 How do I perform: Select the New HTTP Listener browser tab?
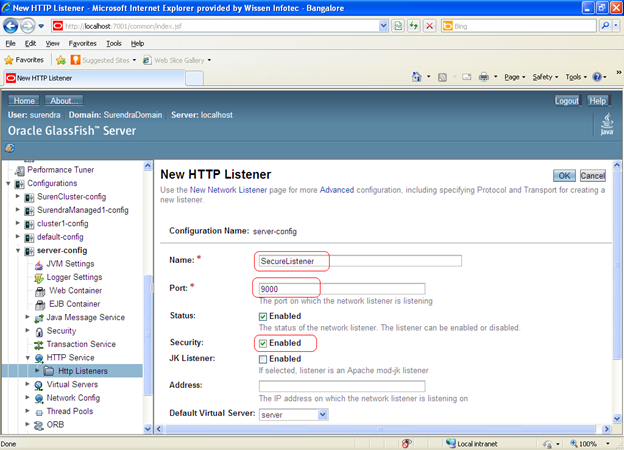[95, 78]
